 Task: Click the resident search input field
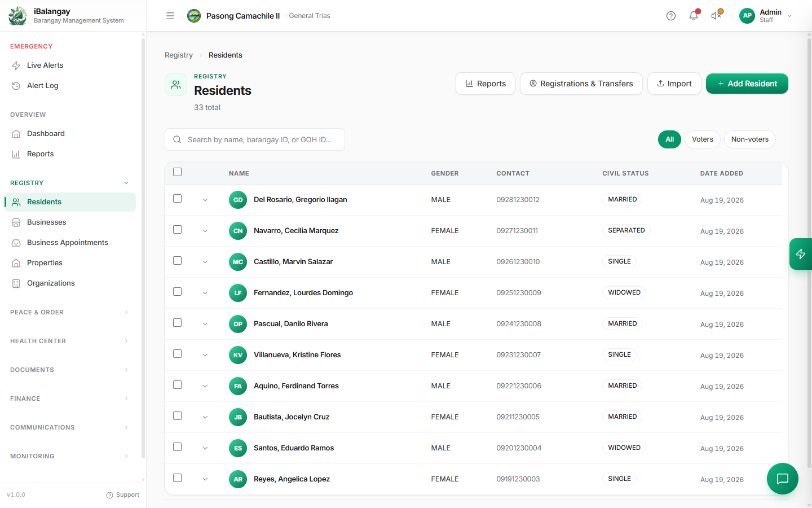(255, 139)
